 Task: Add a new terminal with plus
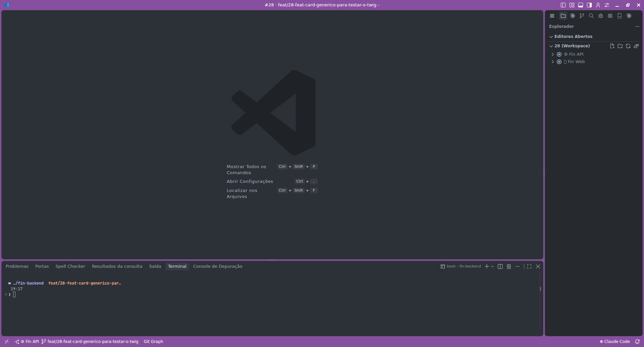pos(487,266)
